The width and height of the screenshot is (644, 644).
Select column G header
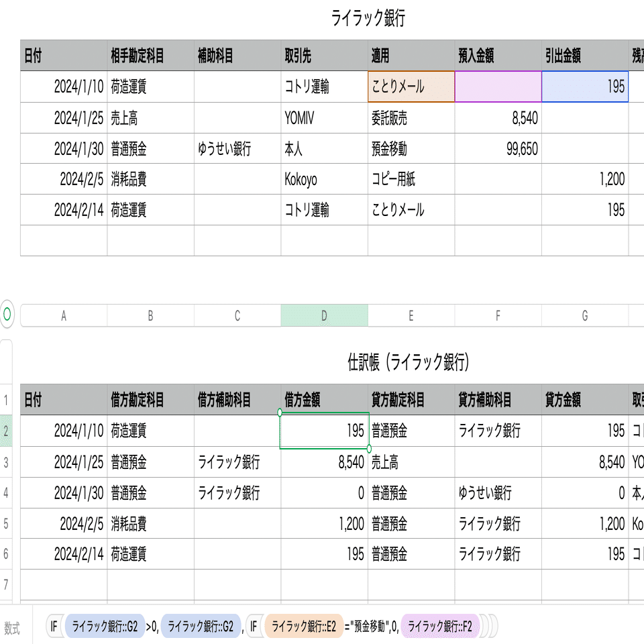[x=584, y=316]
